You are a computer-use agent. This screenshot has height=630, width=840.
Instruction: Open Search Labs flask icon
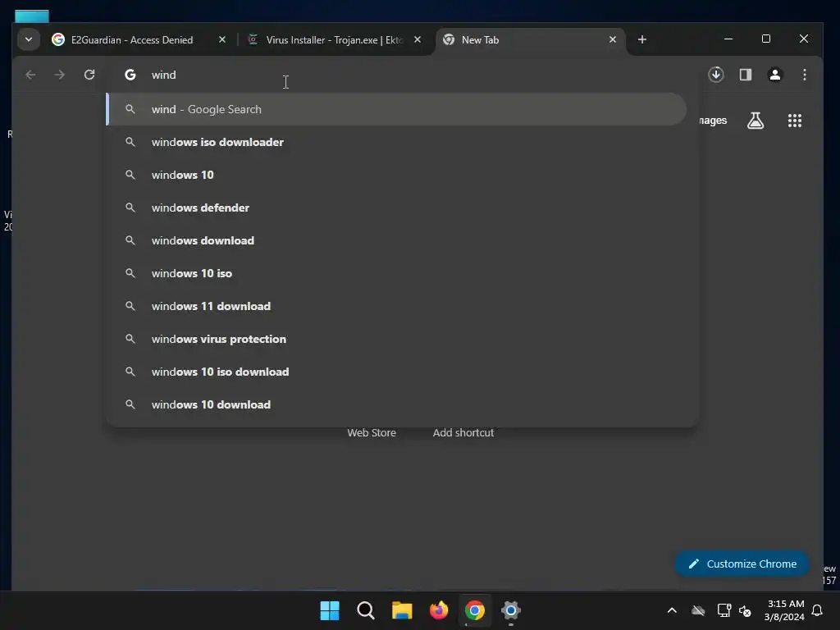coord(756,121)
